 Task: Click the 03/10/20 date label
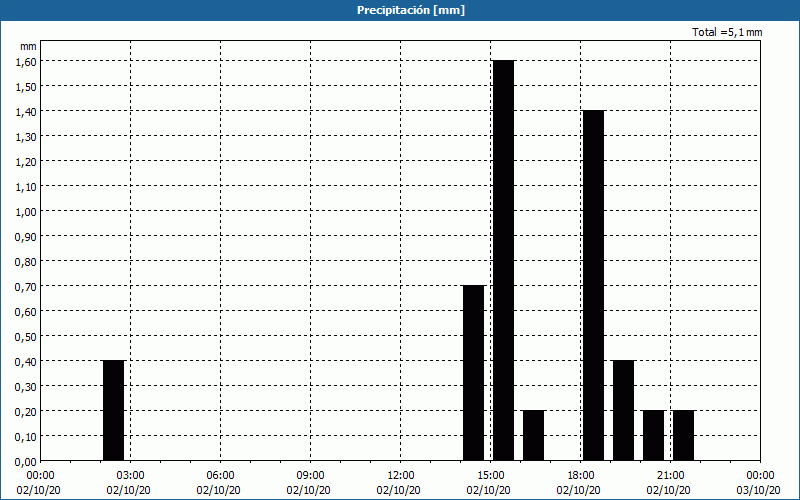758,490
